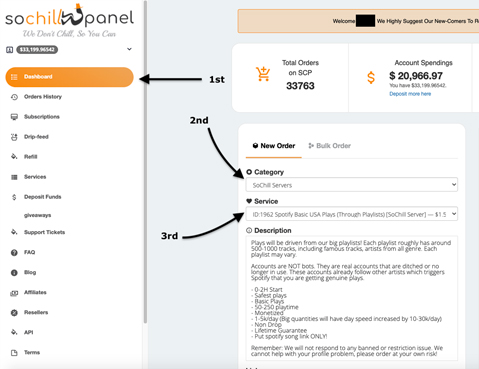The width and height of the screenshot is (479, 369).
Task: Select the Drip-feed icon in sidebar
Action: tap(14, 137)
